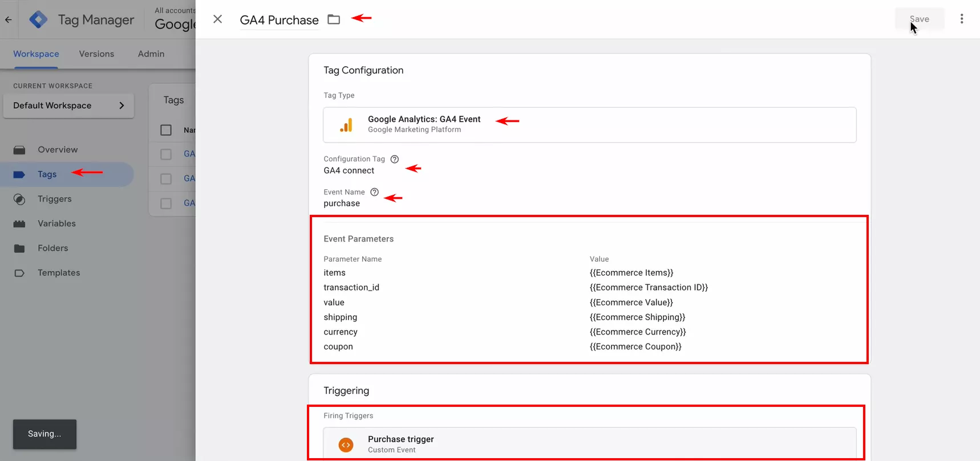Click the items parameter name
980x461 pixels.
334,273
